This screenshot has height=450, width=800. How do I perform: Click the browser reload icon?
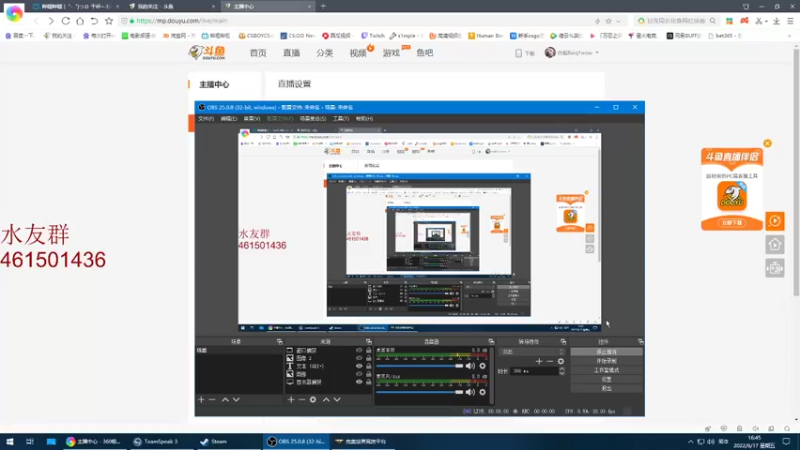pyautogui.click(x=66, y=21)
